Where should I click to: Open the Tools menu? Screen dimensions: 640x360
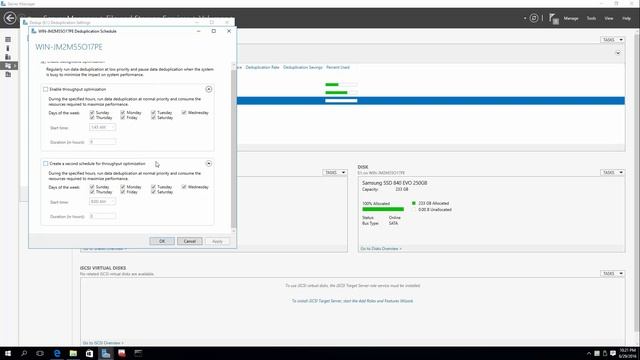pos(591,18)
